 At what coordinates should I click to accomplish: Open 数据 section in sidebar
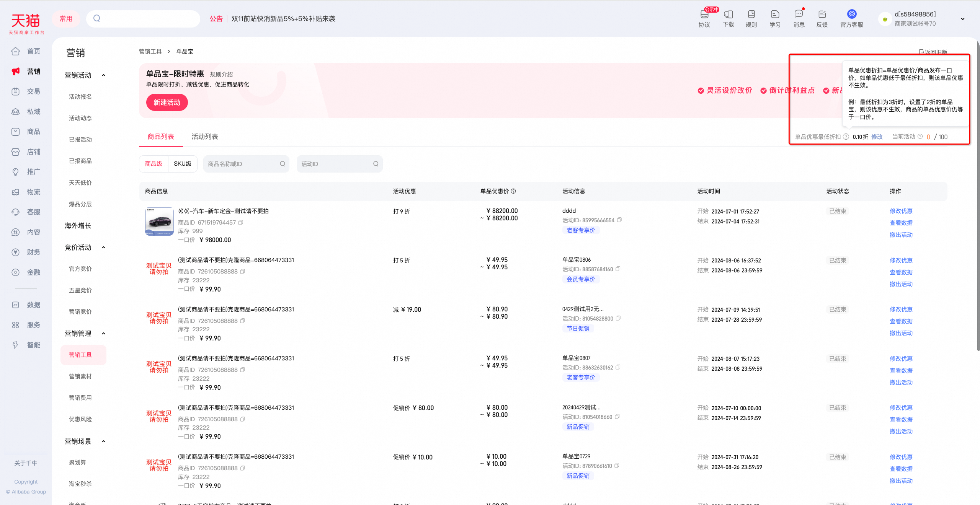[26, 305]
